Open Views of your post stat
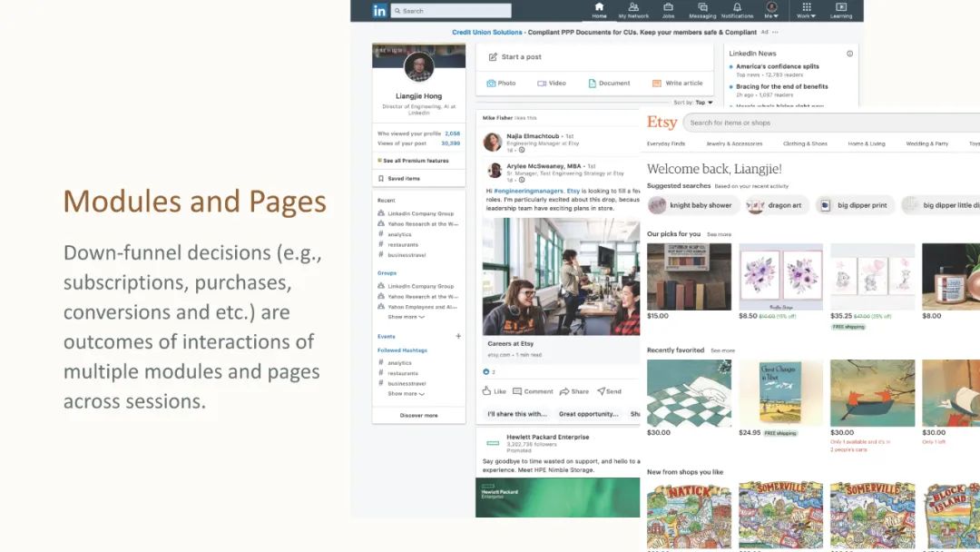Screen dimensions: 980x552 pyautogui.click(x=418, y=143)
